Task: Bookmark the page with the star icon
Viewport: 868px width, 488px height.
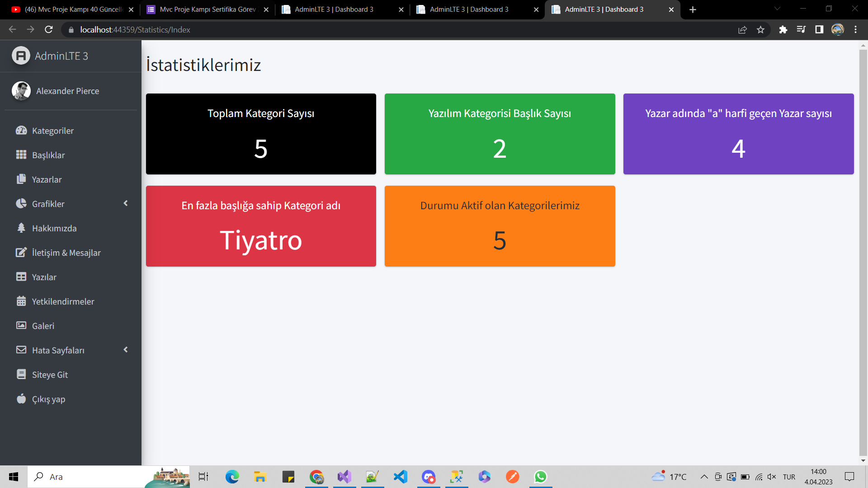Action: 760,29
